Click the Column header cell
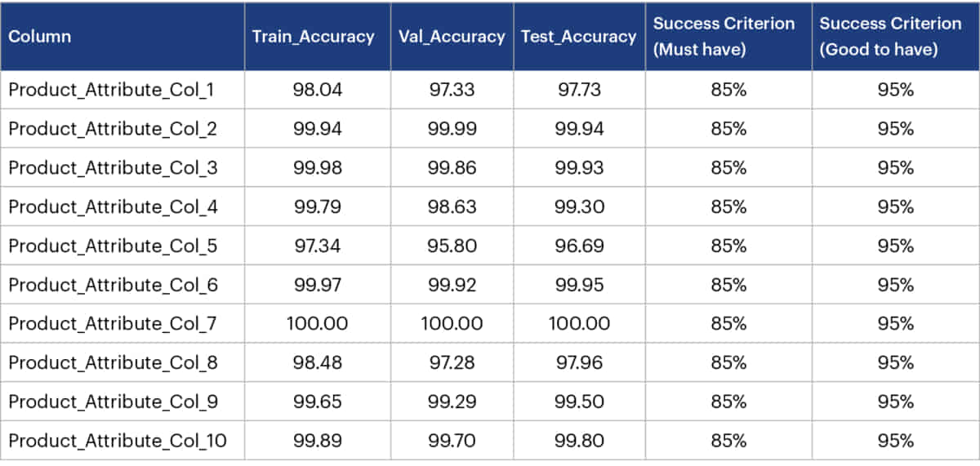Viewport: 980px width, 466px height. (122, 37)
